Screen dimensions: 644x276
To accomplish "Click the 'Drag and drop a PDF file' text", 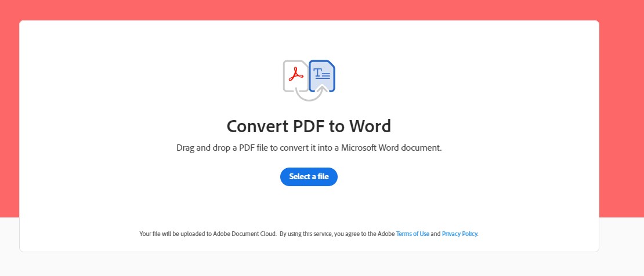I will click(x=309, y=147).
